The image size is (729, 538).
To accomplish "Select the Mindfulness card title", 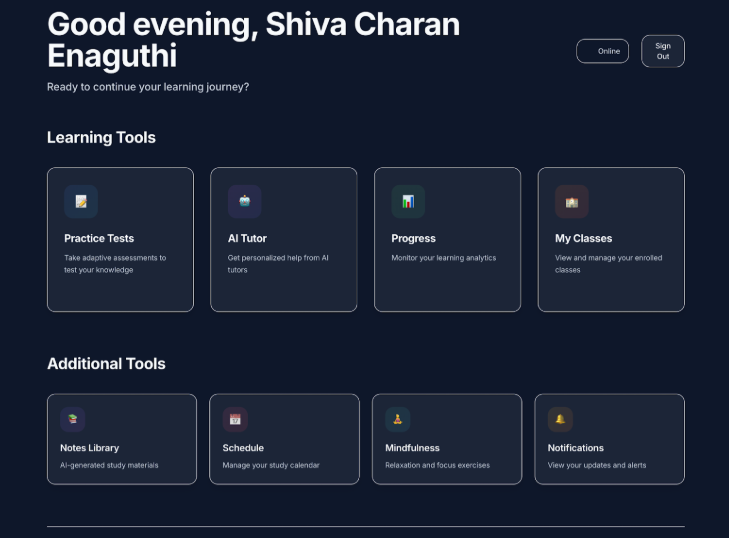I will click(412, 448).
